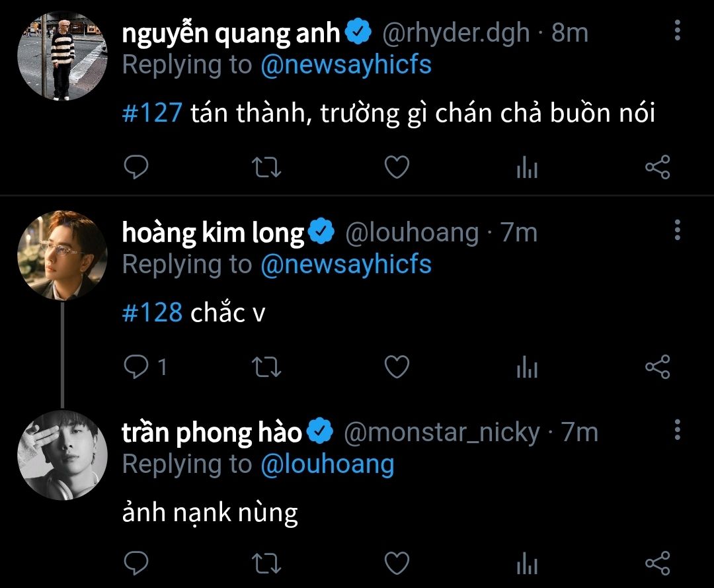Reply to nguyễn quang anh's tweet
Image resolution: width=714 pixels, height=588 pixels.
click(136, 167)
